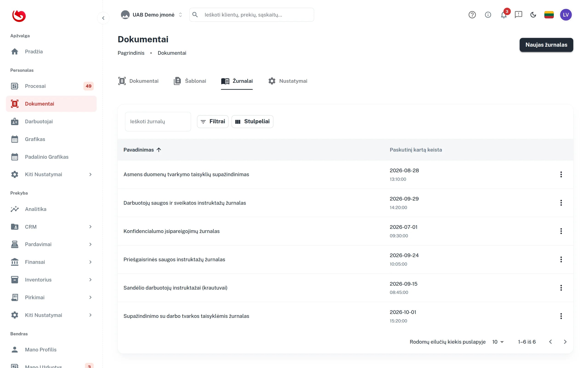Open the feedback chat icon
Screen dimensions: 588x368
coord(518,15)
